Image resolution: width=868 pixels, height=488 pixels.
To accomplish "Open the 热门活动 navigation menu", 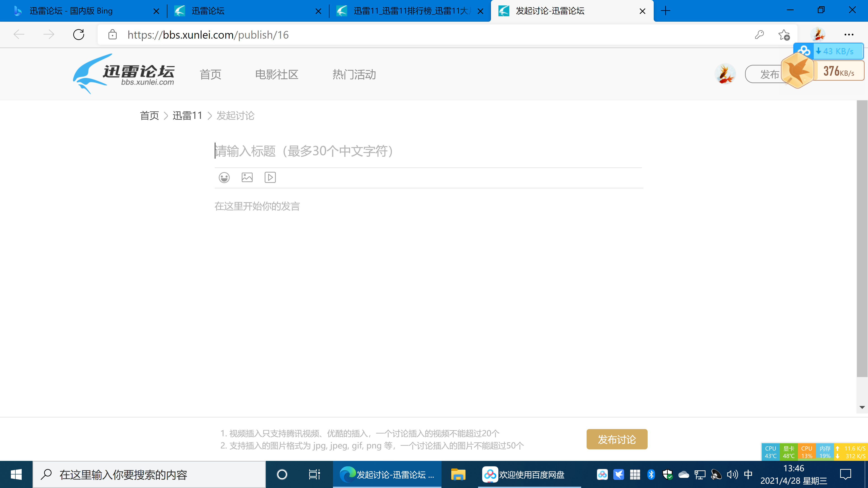I will pos(354,74).
